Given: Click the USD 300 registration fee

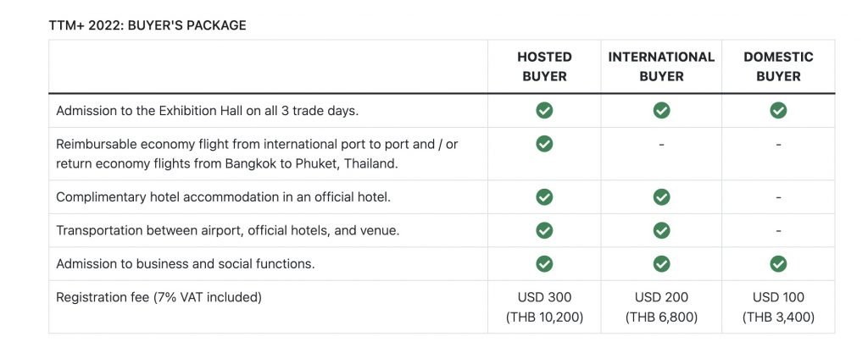Looking at the screenshot, I should (545, 298).
